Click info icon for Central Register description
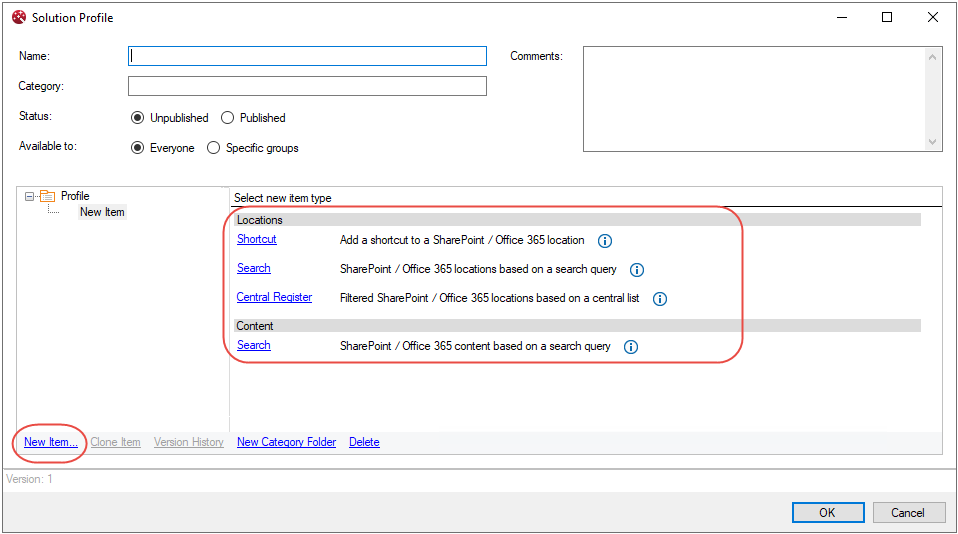The height and width of the screenshot is (534, 958). (x=660, y=299)
